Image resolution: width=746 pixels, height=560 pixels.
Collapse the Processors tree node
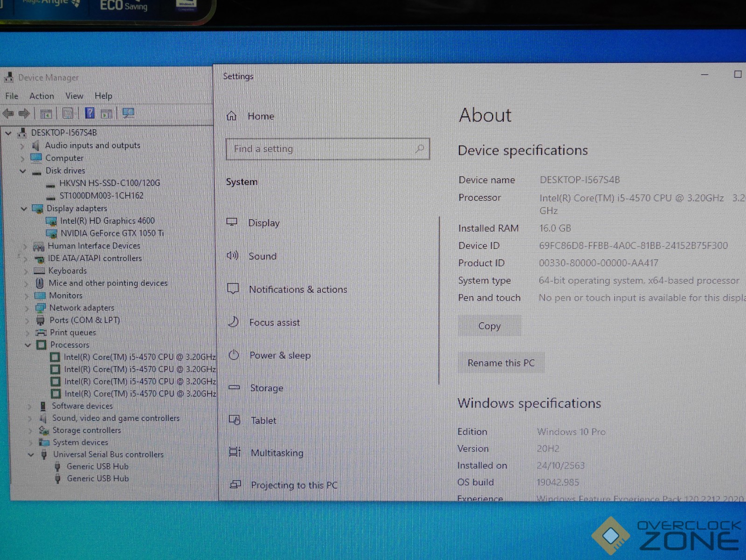[x=28, y=345]
